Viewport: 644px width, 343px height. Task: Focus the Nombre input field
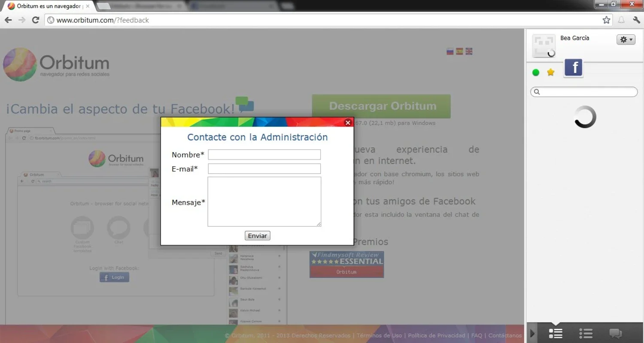tap(264, 154)
